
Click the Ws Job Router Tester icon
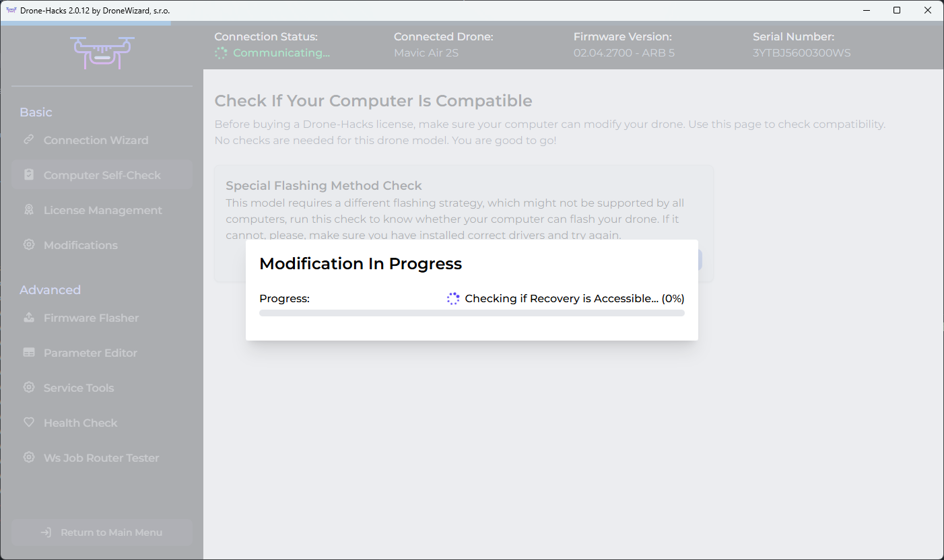click(x=28, y=458)
